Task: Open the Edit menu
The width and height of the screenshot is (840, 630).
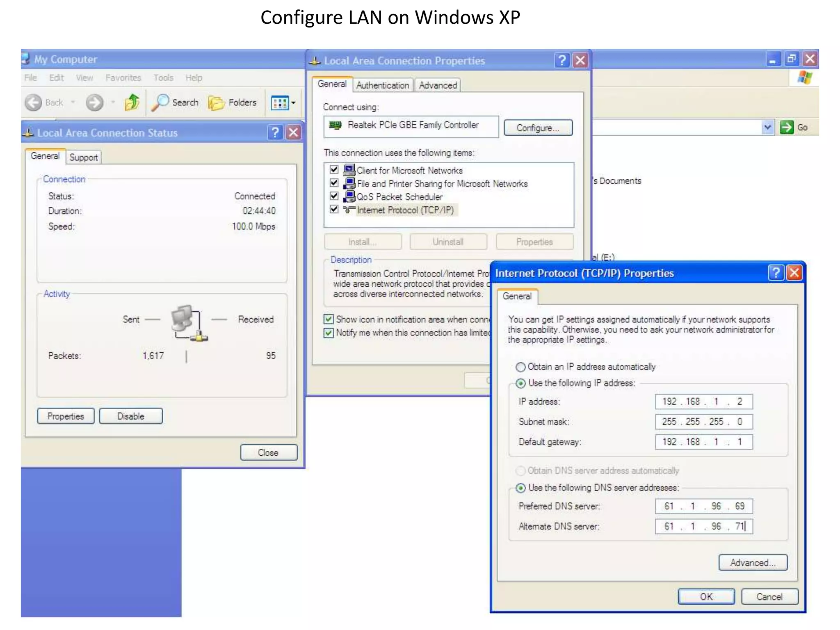Action: coord(57,78)
